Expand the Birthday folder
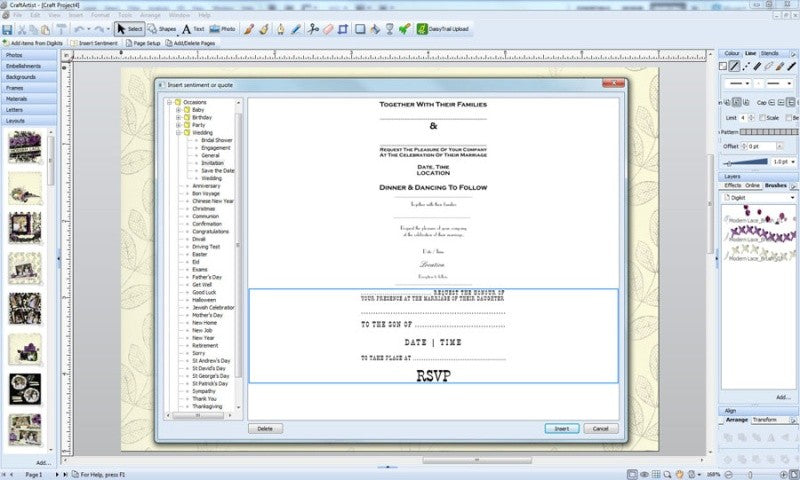Screen dimensions: 800x480 tap(179, 117)
